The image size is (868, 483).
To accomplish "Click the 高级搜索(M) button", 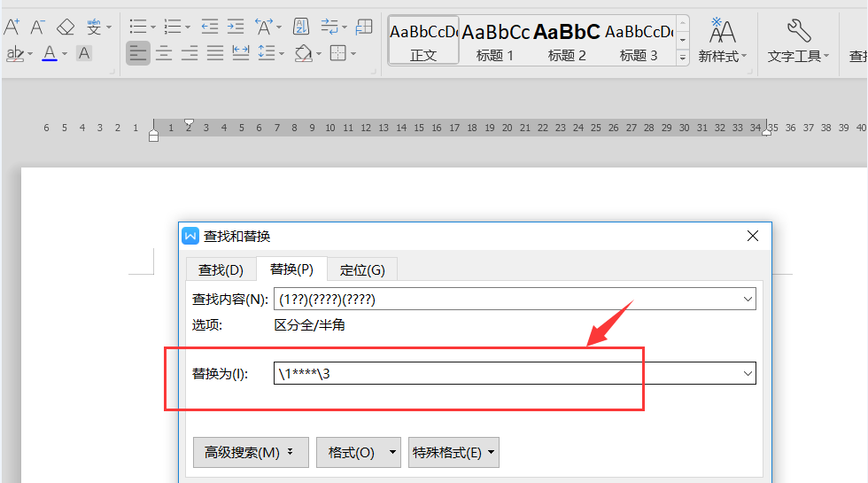I will tap(251, 453).
